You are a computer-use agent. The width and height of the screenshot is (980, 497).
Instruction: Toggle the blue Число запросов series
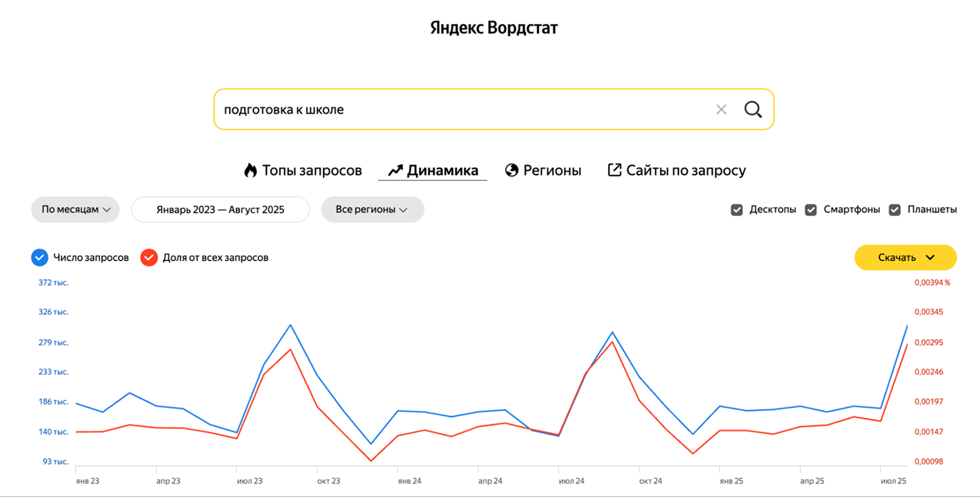tap(40, 258)
